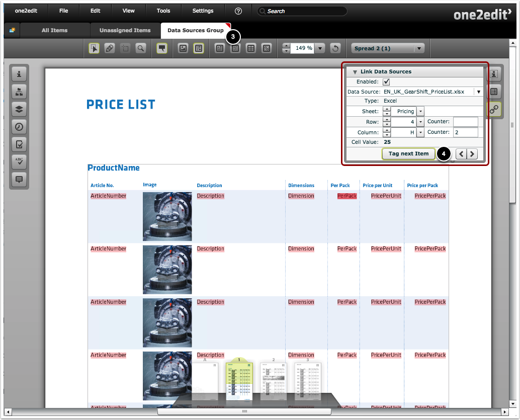This screenshot has width=520, height=420.
Task: Click the next item arrow button
Action: (472, 154)
